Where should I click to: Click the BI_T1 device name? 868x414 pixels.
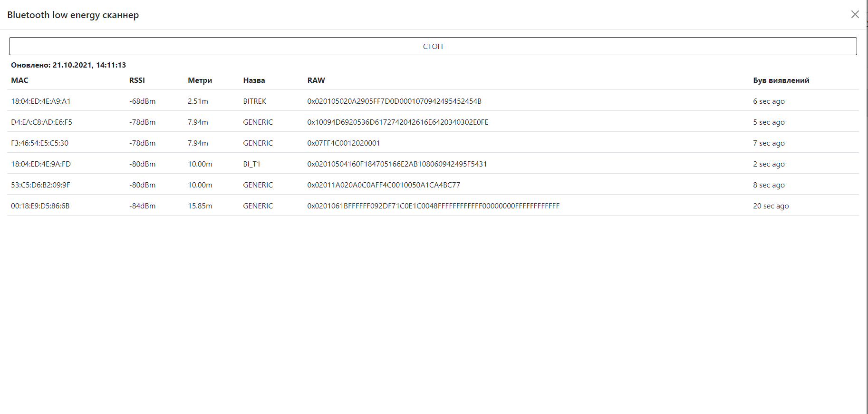tap(251, 164)
